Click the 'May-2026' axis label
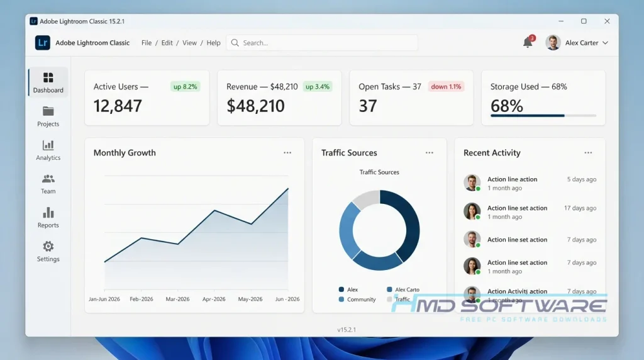This screenshot has height=360, width=644. pos(250,299)
